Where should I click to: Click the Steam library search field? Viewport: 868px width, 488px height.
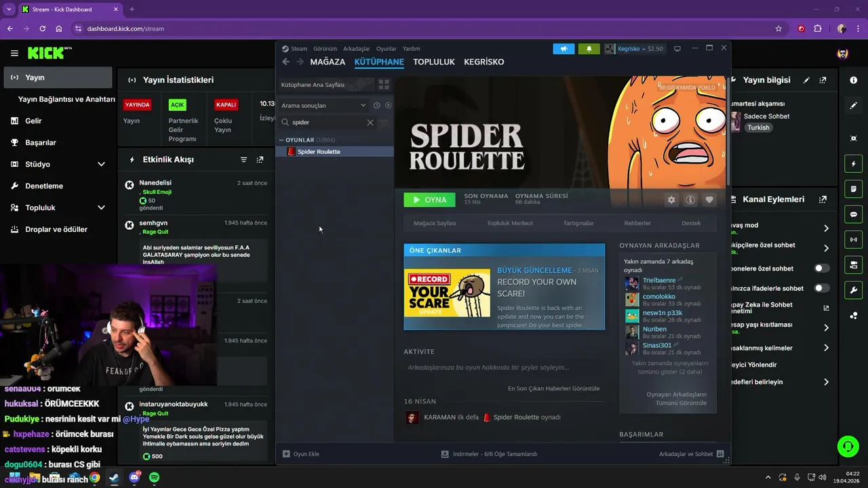click(328, 123)
